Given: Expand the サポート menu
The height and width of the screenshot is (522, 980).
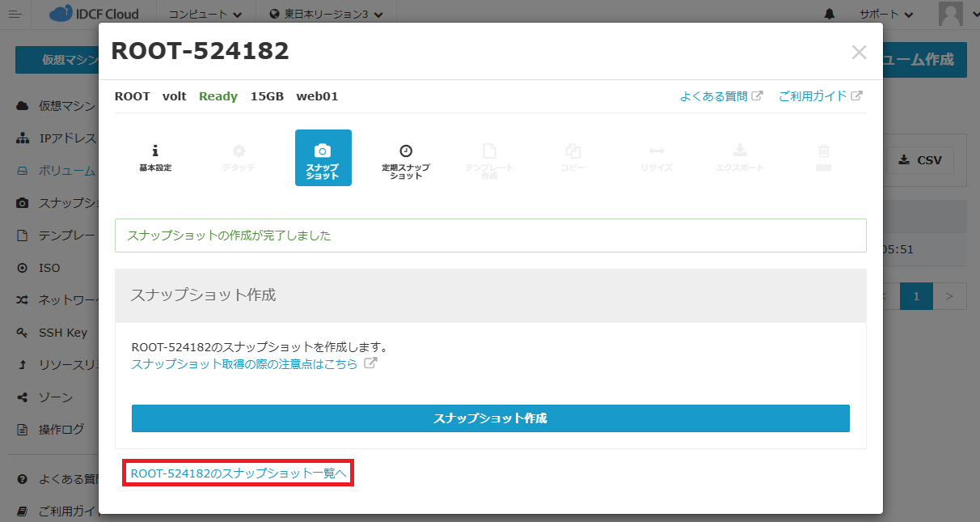Looking at the screenshot, I should [x=886, y=15].
